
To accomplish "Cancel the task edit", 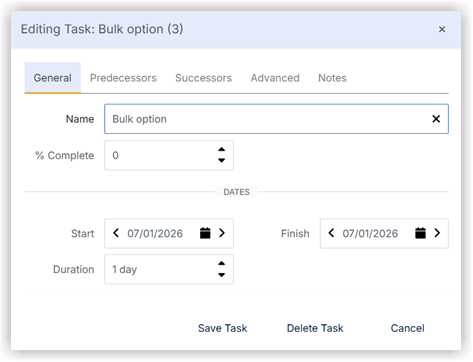I will [408, 328].
